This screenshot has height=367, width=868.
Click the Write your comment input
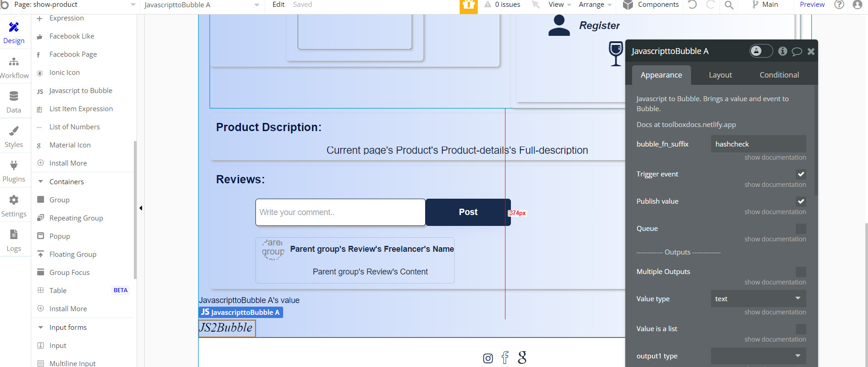[340, 212]
